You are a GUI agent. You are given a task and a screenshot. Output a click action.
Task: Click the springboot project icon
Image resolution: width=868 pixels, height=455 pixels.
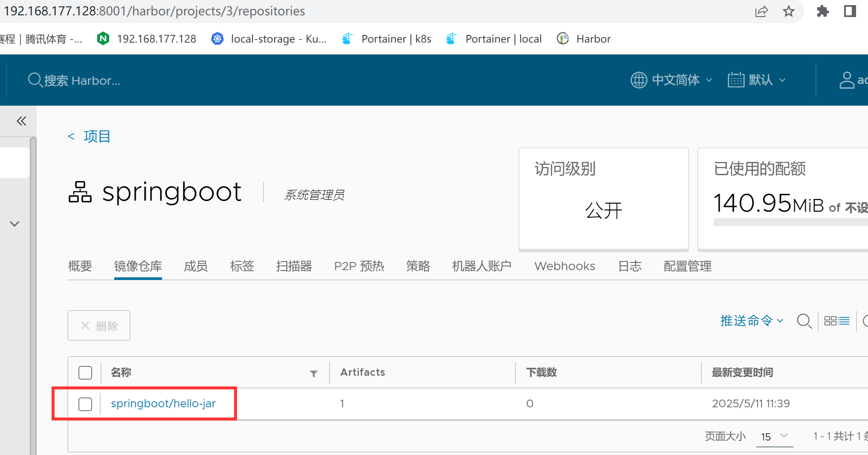pos(80,192)
